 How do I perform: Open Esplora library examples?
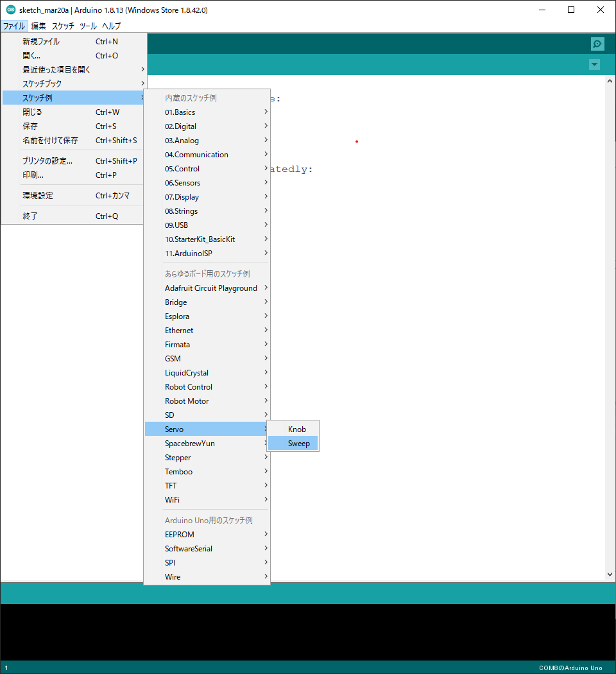click(207, 316)
